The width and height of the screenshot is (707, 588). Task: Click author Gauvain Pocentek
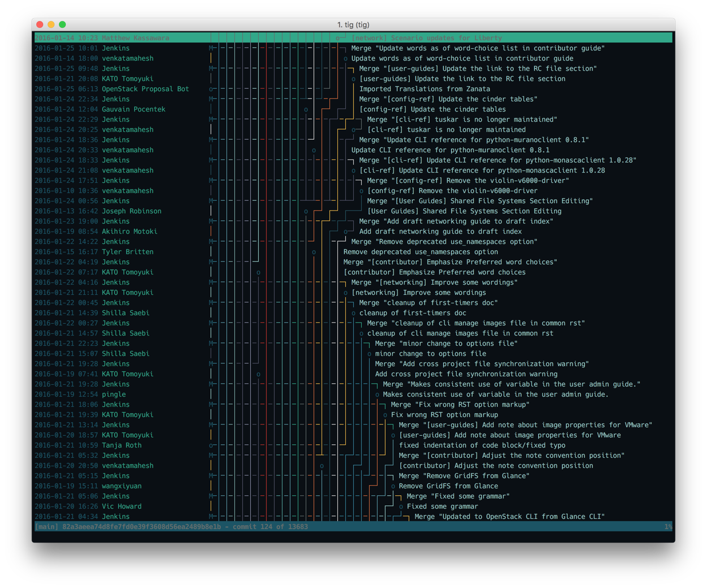coord(134,109)
